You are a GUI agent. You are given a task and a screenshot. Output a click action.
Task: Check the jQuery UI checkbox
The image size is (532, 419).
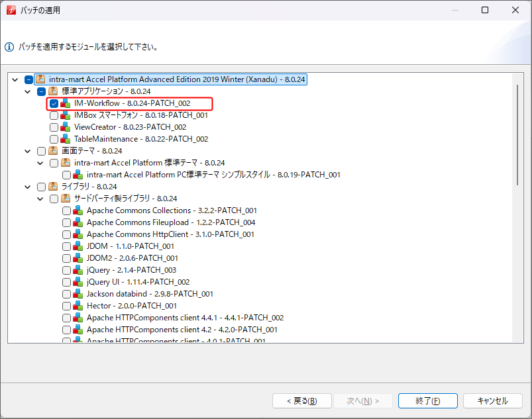click(x=66, y=283)
